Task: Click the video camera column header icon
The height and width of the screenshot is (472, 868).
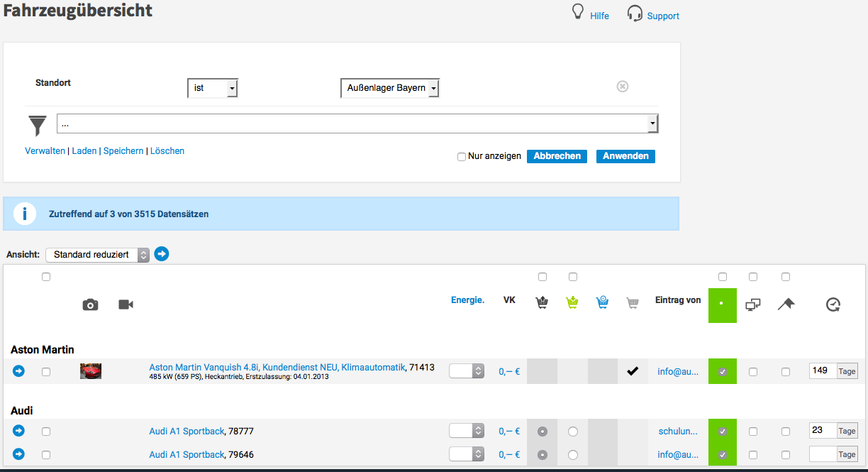Action: click(126, 304)
